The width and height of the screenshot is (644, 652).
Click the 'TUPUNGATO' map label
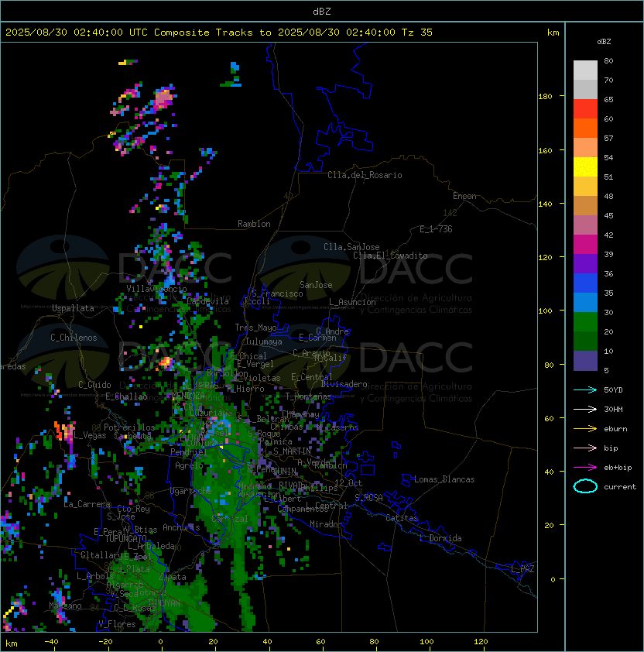pos(125,539)
